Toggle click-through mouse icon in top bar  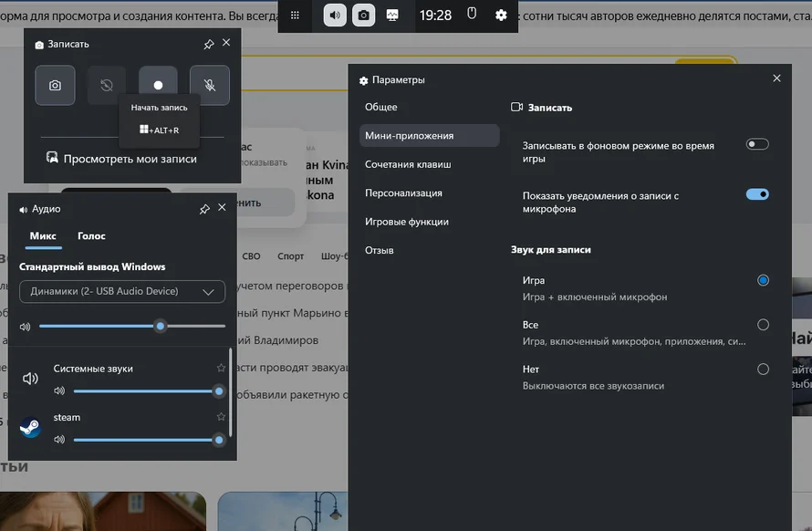[472, 15]
